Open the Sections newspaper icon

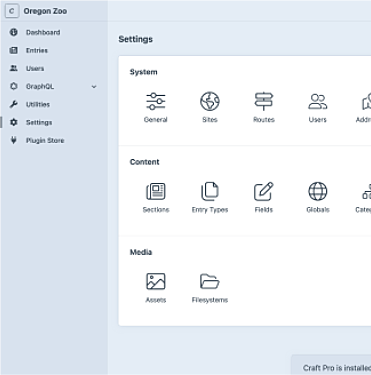click(156, 191)
